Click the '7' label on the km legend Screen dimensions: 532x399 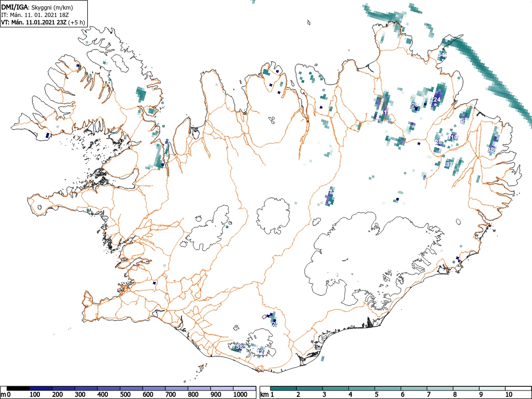pos(428,395)
